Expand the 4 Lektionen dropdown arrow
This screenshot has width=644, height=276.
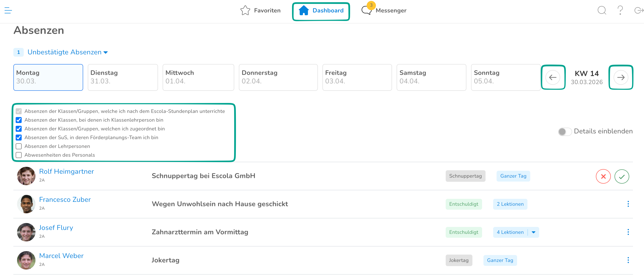pos(533,232)
